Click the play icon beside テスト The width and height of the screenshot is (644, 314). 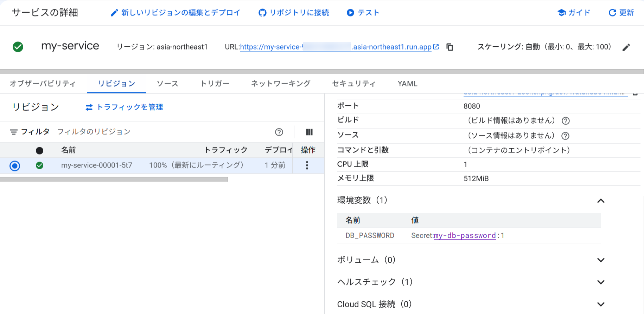350,13
